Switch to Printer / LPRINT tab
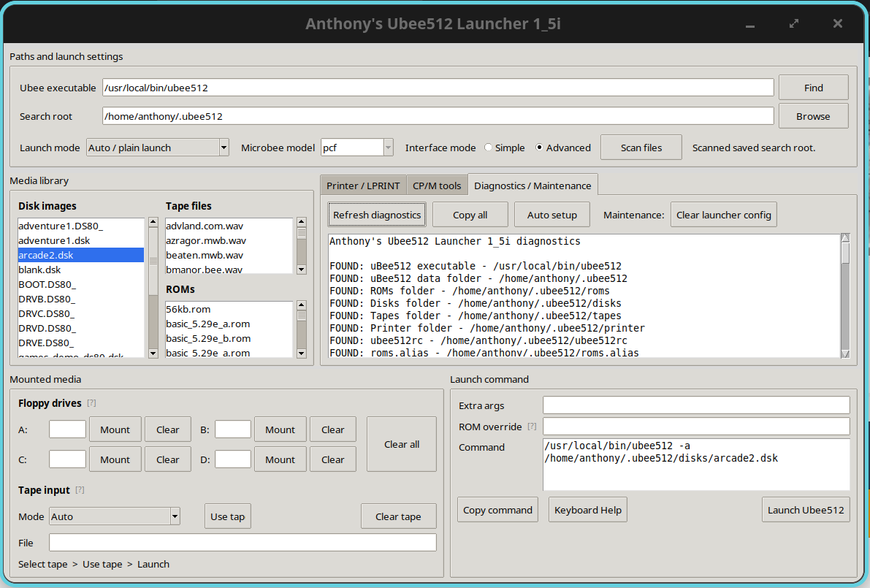The image size is (870, 588). tap(363, 186)
